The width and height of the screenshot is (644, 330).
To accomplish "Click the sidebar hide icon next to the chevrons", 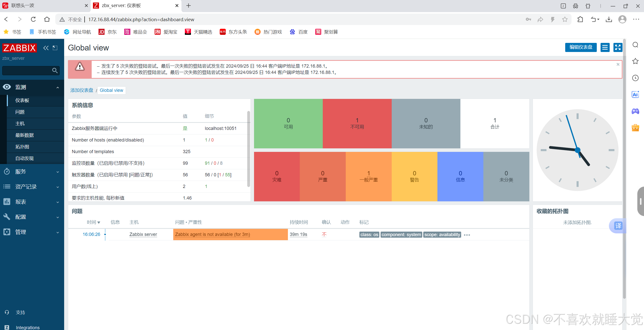I will (55, 48).
